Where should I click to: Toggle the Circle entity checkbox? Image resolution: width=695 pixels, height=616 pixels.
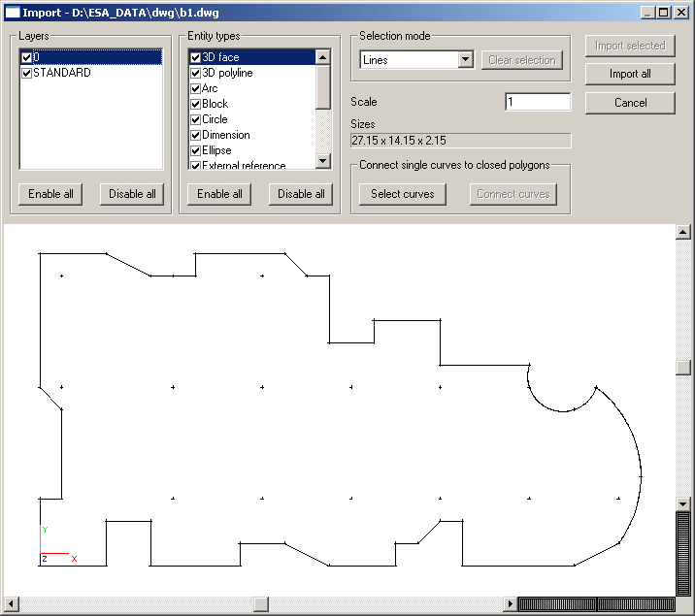195,119
